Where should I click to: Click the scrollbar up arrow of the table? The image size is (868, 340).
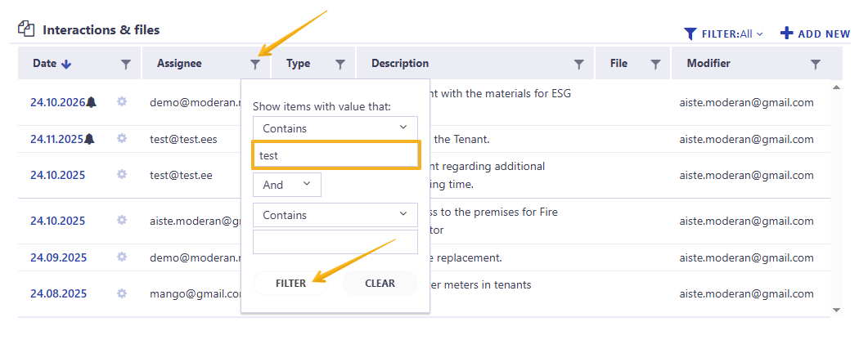click(x=836, y=87)
